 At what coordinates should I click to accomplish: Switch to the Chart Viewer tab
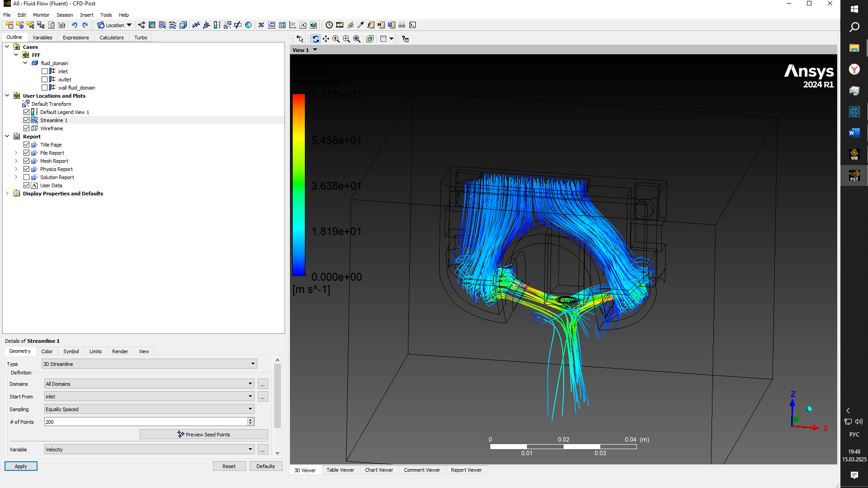click(379, 470)
